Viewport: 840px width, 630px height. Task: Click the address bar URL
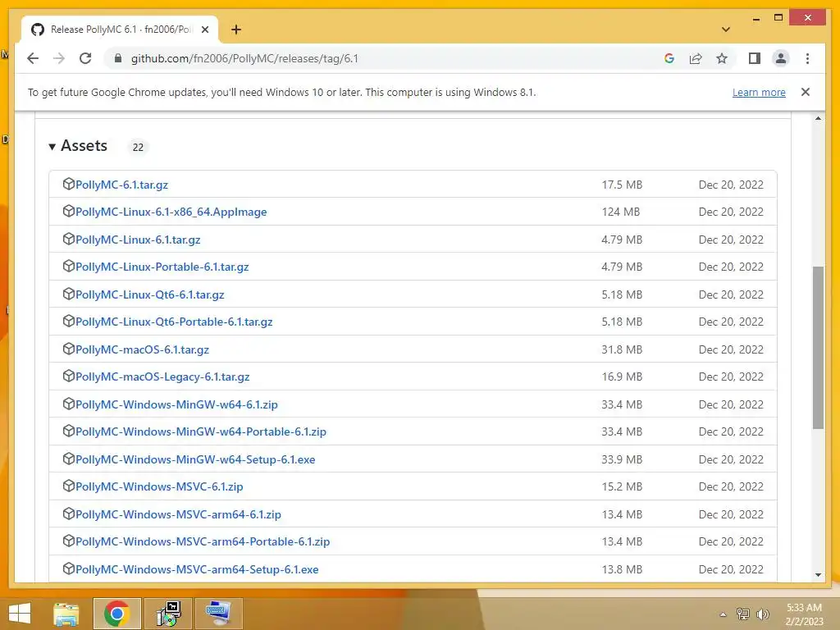[x=244, y=58]
